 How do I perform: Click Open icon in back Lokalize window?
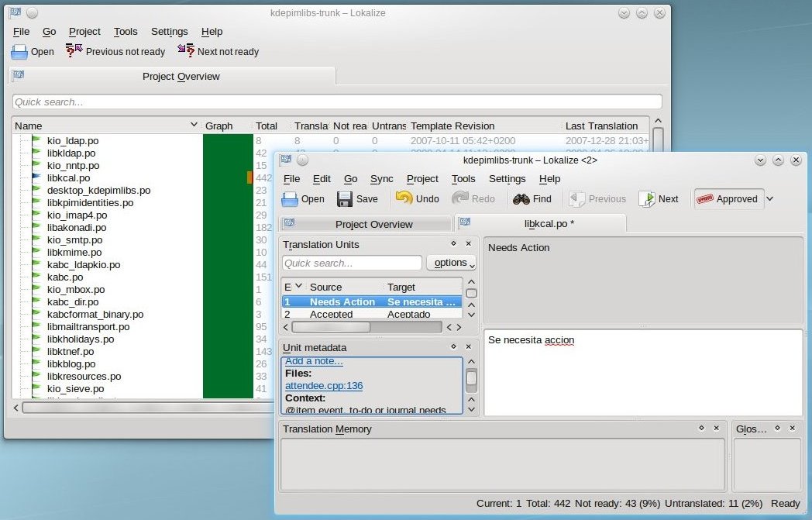click(x=19, y=52)
